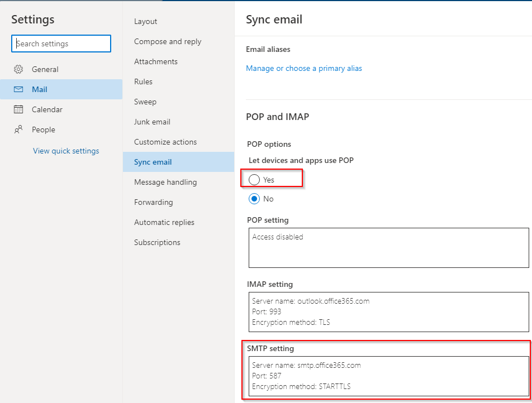Image resolution: width=532 pixels, height=403 pixels.
Task: Click the Mail envelope icon
Action: coord(18,89)
